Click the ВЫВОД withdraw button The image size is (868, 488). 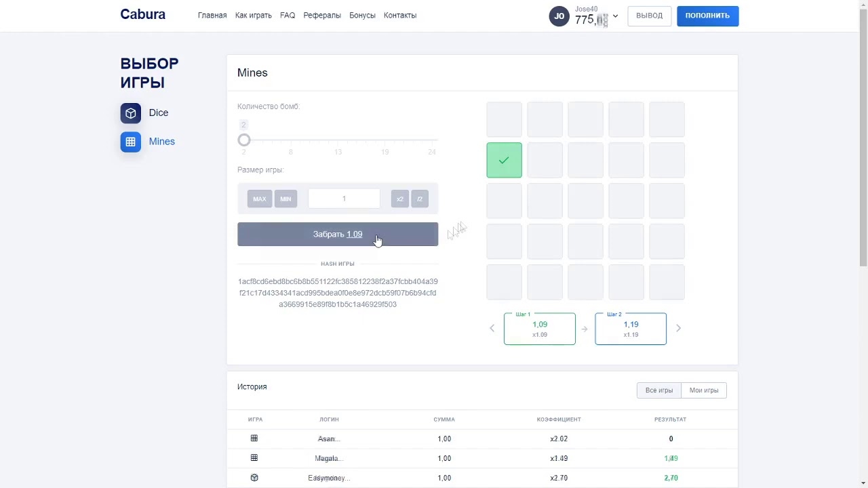click(x=650, y=16)
